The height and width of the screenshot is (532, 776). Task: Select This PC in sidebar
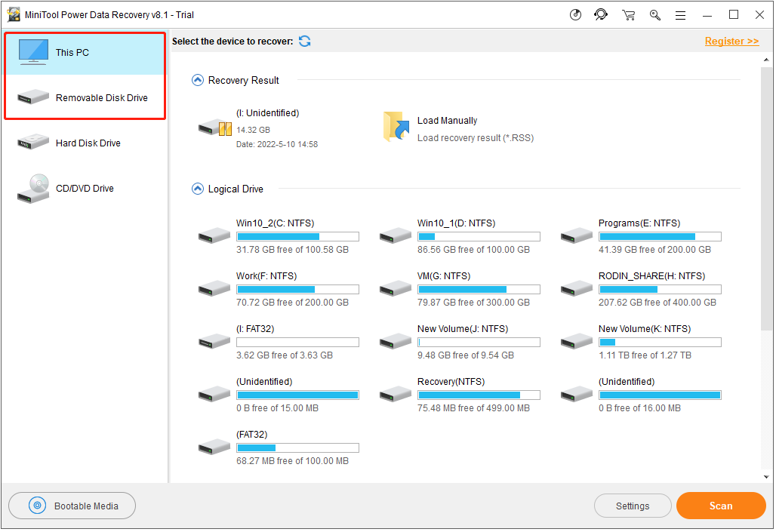click(85, 53)
